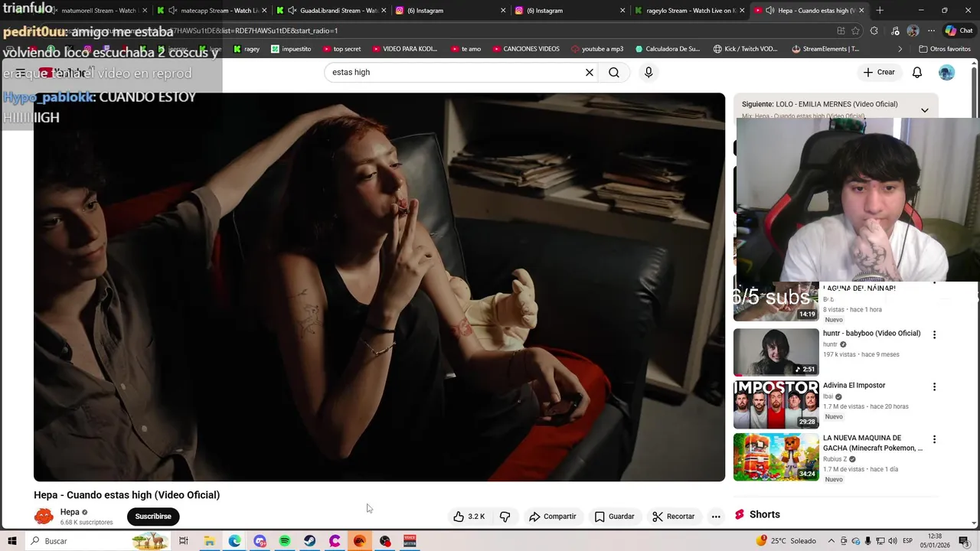Close the second '(6) Instagram' tab
Viewport: 980px width, 551px height.
[622, 11]
